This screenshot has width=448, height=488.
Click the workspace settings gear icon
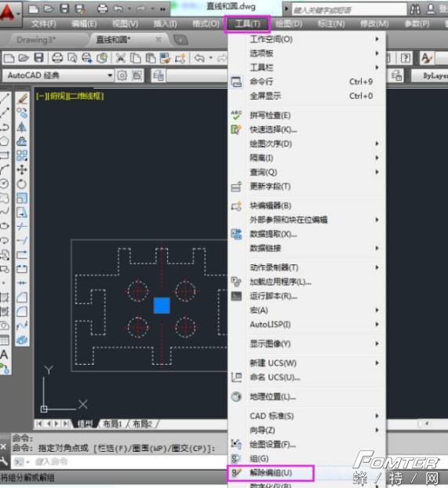point(122,75)
